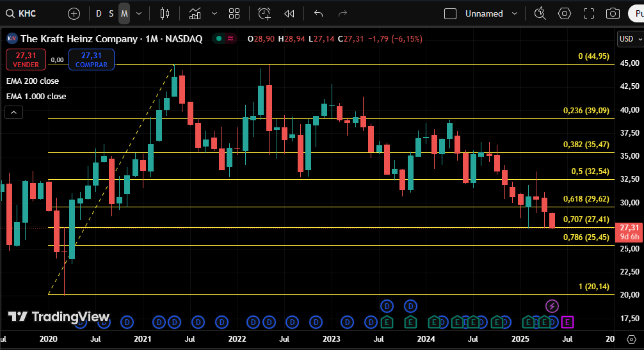
Task: Click the purple E upcoming earnings marker
Action: [x=567, y=322]
